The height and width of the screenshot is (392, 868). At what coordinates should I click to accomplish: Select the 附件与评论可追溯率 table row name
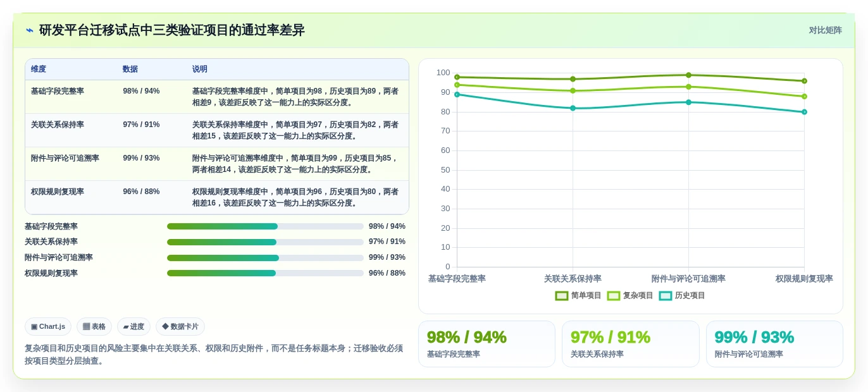click(x=65, y=158)
